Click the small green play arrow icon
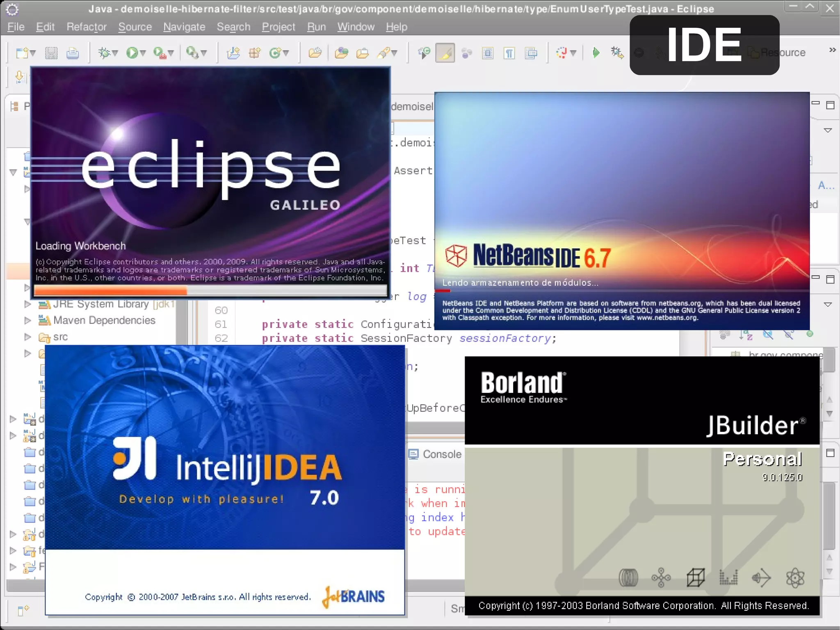This screenshot has width=840, height=630. [596, 53]
